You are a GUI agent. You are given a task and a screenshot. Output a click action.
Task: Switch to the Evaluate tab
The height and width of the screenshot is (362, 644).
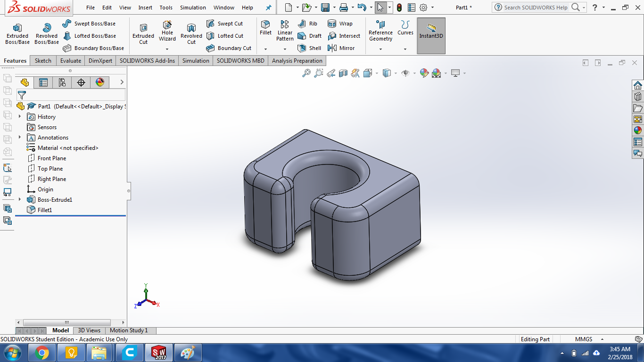coord(71,61)
